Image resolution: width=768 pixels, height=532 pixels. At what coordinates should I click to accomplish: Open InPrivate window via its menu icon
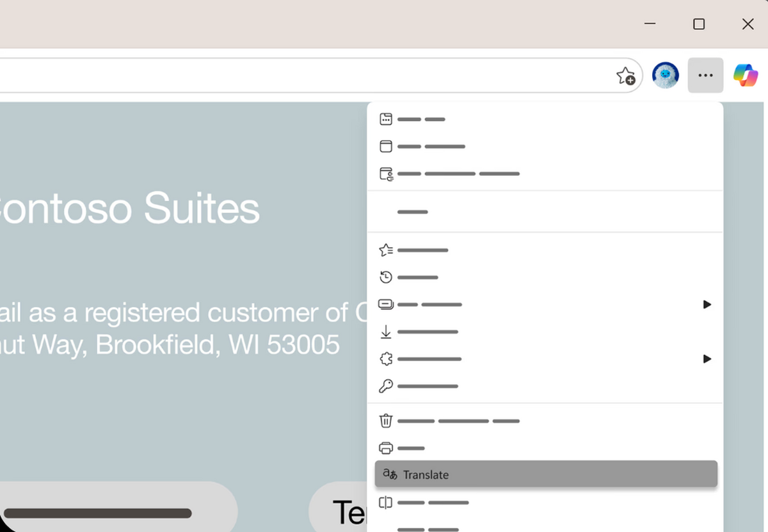pos(386,174)
